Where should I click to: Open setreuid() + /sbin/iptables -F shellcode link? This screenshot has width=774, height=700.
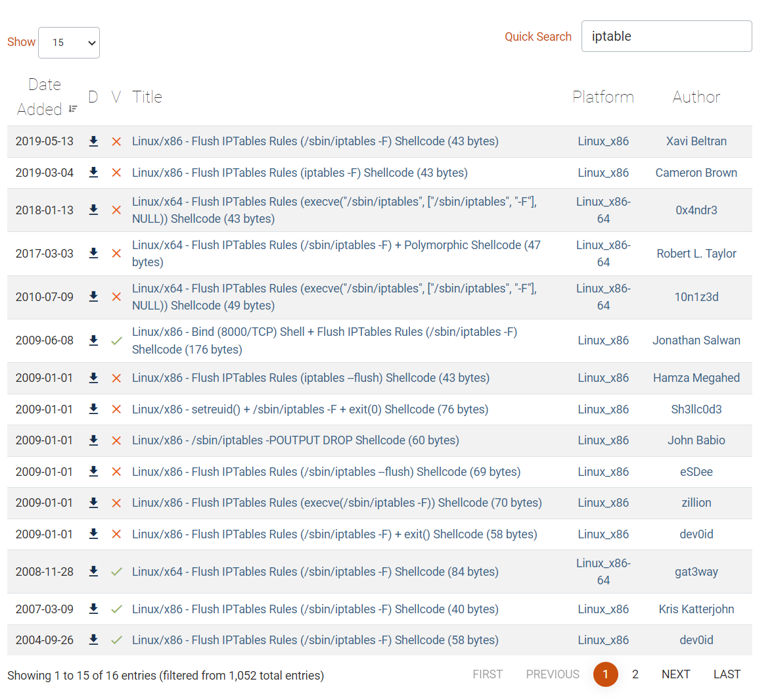309,409
